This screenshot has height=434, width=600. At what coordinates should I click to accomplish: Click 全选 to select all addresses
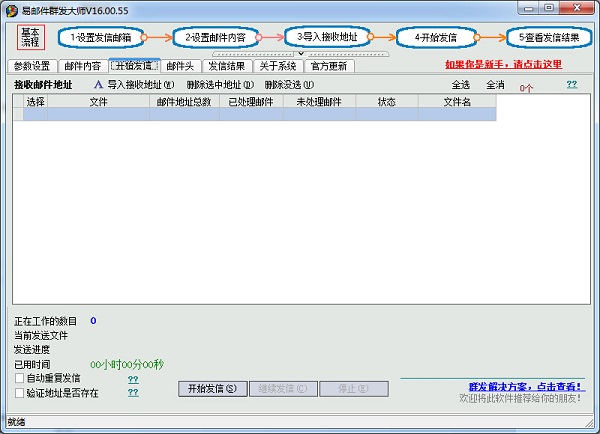(x=460, y=85)
